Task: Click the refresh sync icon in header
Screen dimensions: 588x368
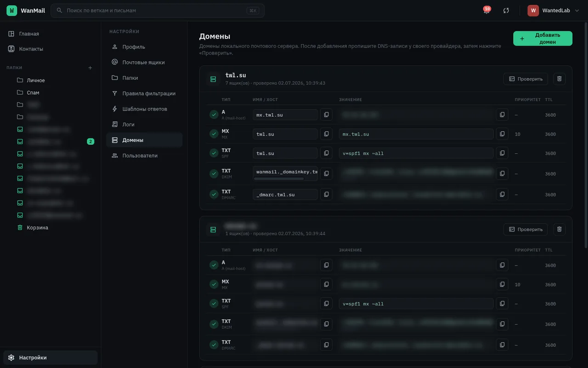Action: point(506,10)
